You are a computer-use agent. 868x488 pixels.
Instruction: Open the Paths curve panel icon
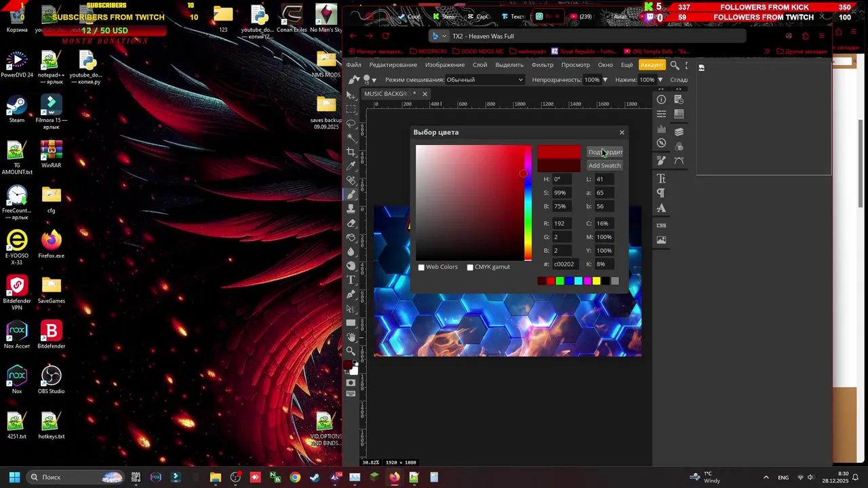[679, 161]
